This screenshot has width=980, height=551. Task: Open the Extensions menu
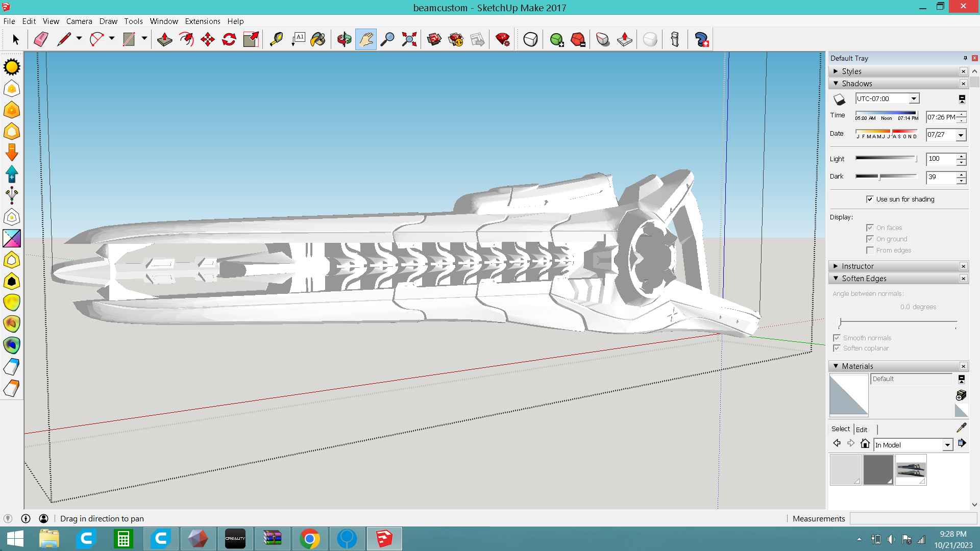click(x=202, y=21)
